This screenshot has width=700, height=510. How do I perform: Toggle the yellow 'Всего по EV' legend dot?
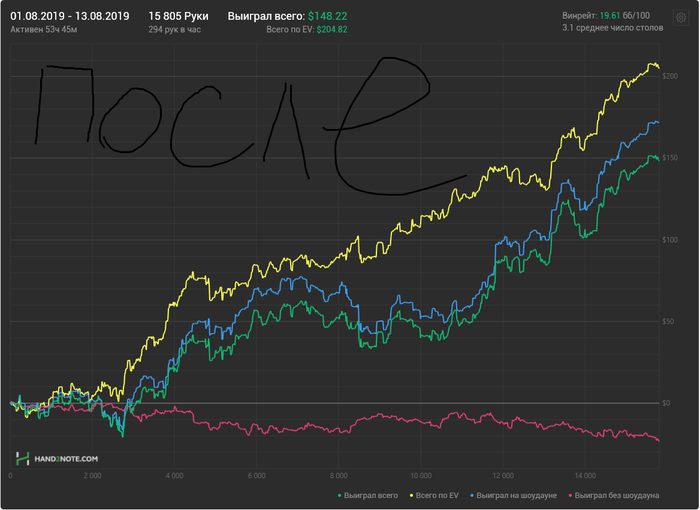411,495
